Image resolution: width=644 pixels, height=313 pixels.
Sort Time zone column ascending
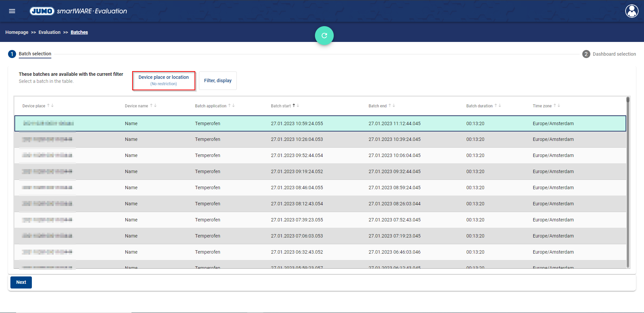(x=555, y=105)
